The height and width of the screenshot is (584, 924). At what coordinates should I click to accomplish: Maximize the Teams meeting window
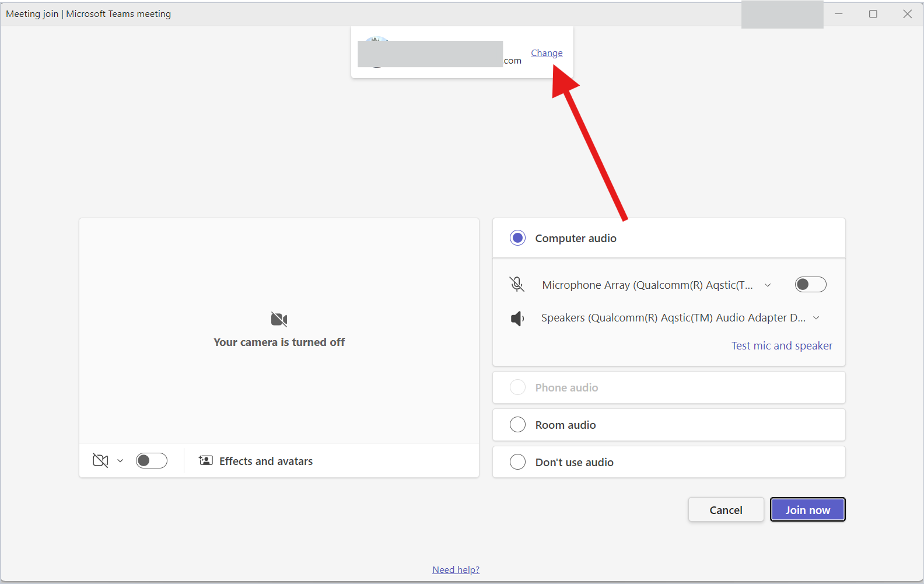[873, 14]
